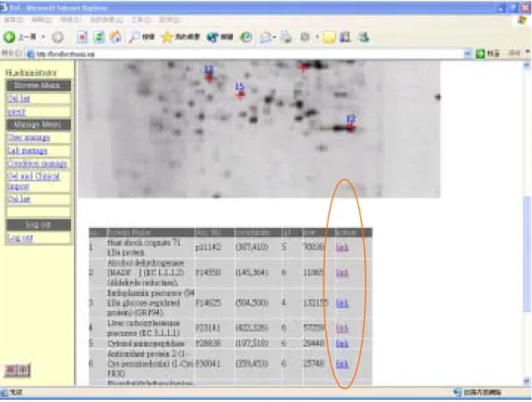Click the Print printer icon
The width and height of the screenshot is (532, 402).
click(x=286, y=37)
